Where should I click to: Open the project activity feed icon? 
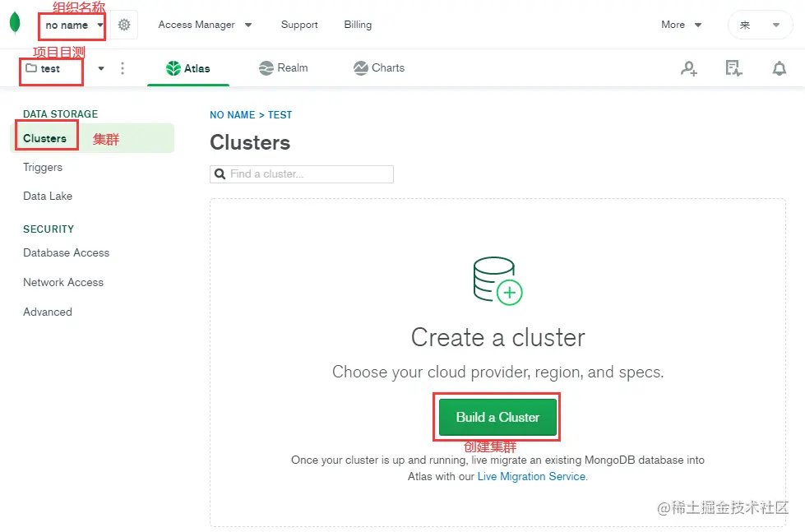[x=733, y=68]
